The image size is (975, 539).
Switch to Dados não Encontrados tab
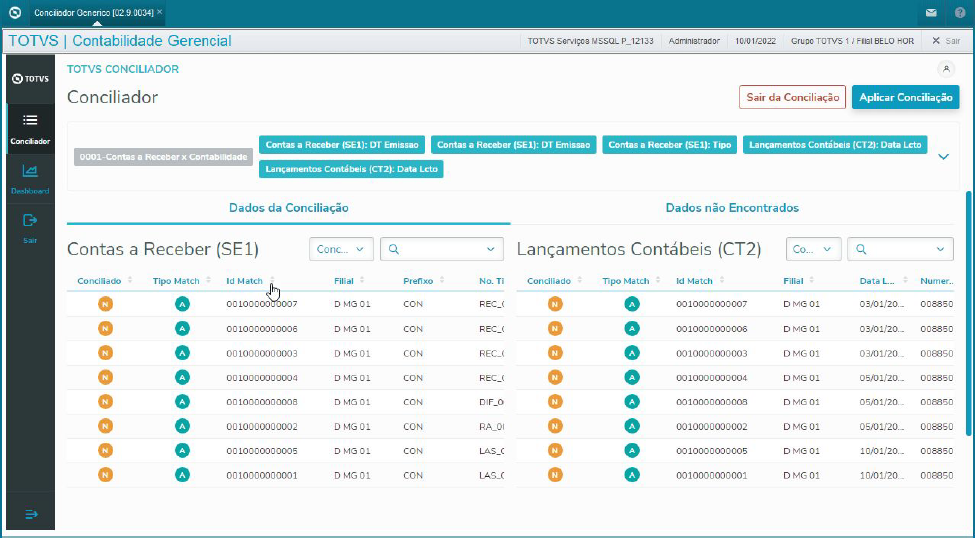coord(731,208)
